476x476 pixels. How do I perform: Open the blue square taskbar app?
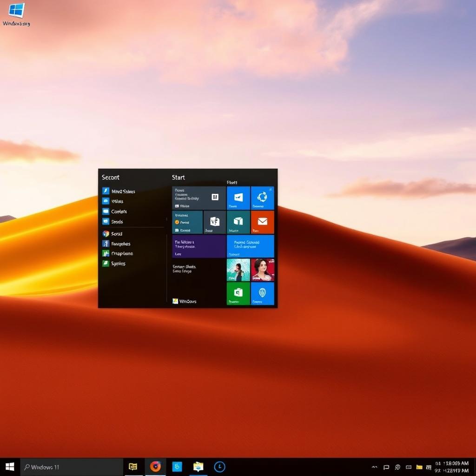point(177,467)
